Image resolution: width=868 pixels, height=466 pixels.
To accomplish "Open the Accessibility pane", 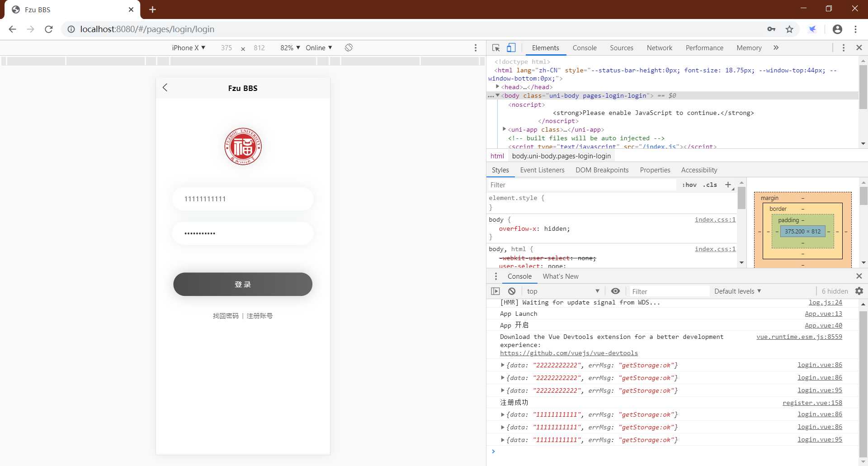I will pos(699,170).
